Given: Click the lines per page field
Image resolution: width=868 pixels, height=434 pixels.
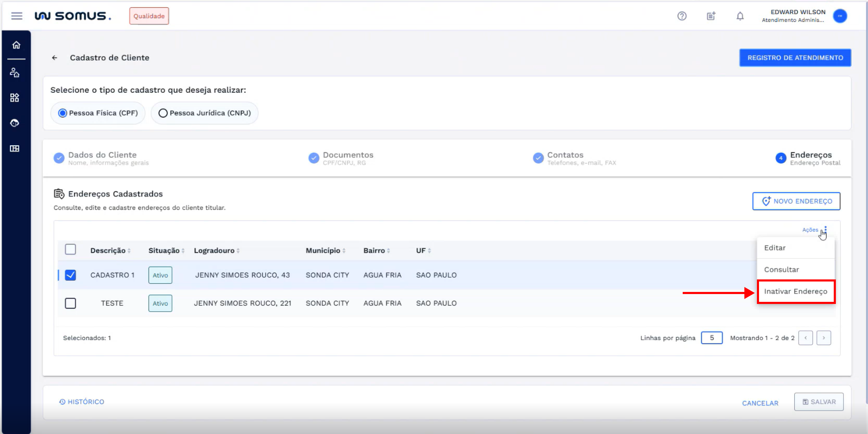Looking at the screenshot, I should coord(711,338).
